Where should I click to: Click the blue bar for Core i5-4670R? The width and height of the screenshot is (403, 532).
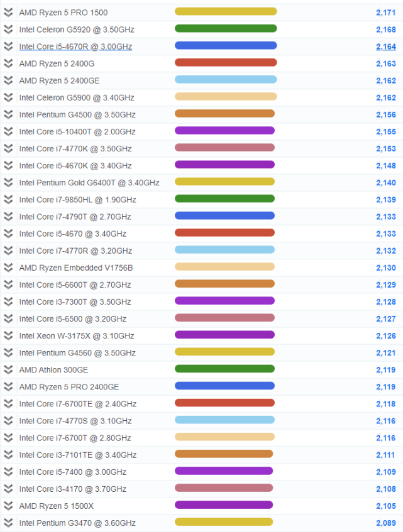pos(226,45)
